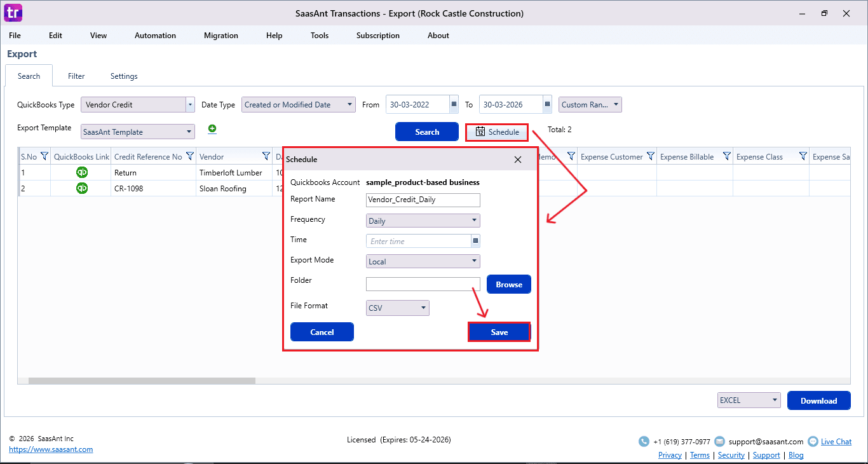Filter the Credit Reference No column
Viewport: 868px width, 464px height.
point(189,156)
